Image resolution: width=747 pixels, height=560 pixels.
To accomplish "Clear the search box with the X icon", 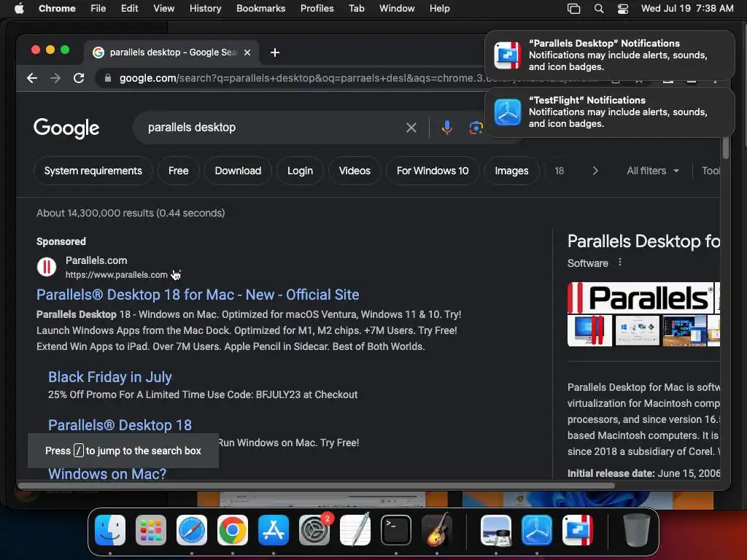I will coord(411,128).
